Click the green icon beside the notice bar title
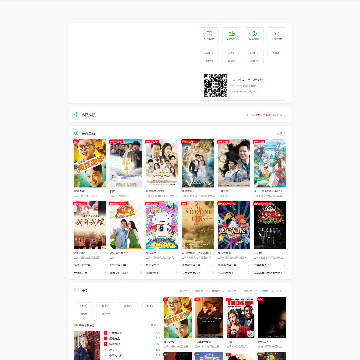 point(76,115)
